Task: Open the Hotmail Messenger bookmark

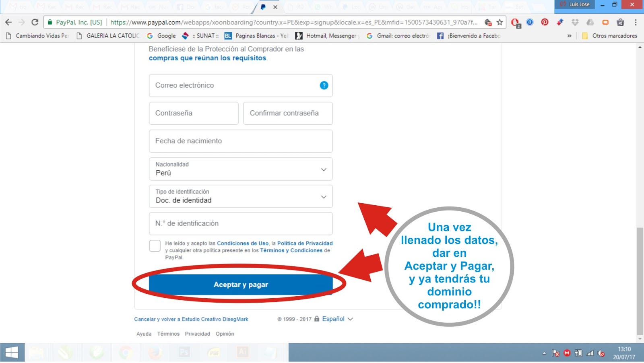Action: coord(327,36)
